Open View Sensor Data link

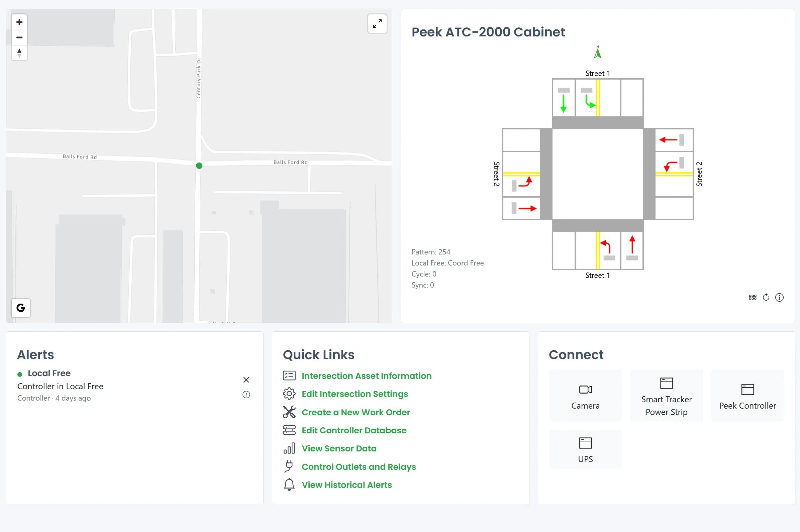click(x=339, y=448)
